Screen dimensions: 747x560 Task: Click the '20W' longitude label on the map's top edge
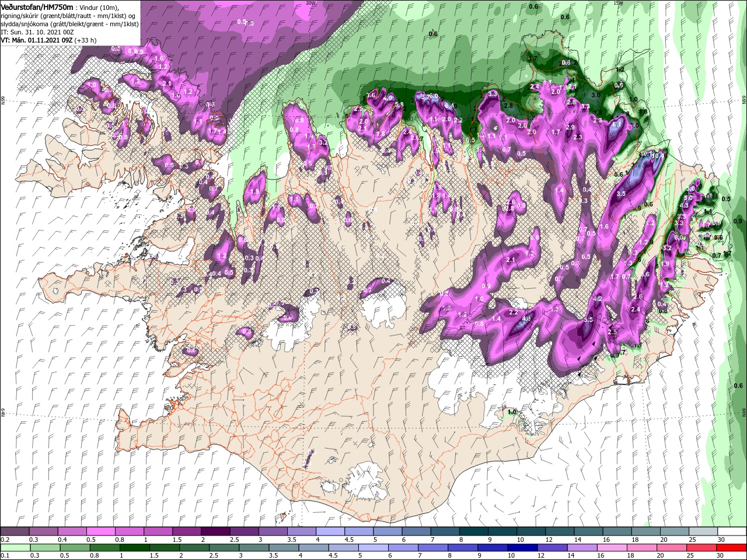click(310, 2)
